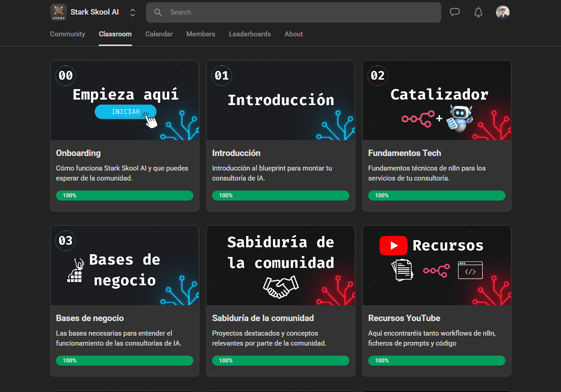This screenshot has height=392, width=561.
Task: Click the YouTube logo on Recursos cover
Action: (393, 246)
